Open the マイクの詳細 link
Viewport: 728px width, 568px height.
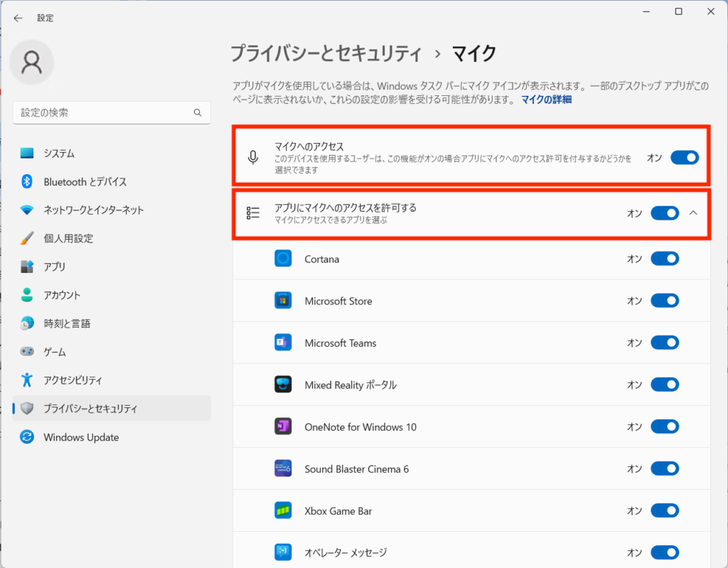pyautogui.click(x=546, y=100)
